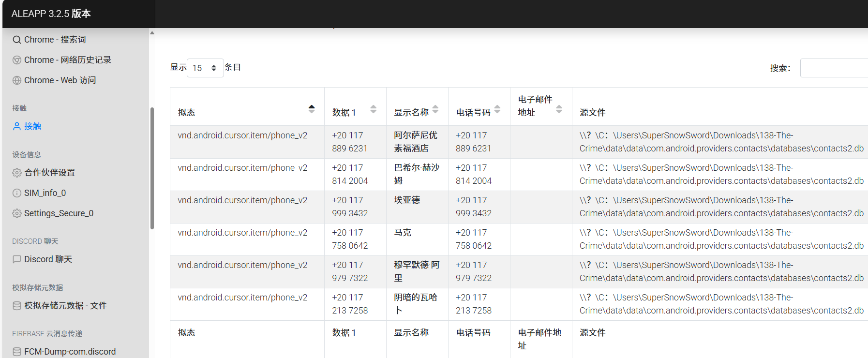The image size is (868, 358).
Task: Click the ALEAPP 3.2.5 版本 title link
Action: click(51, 14)
